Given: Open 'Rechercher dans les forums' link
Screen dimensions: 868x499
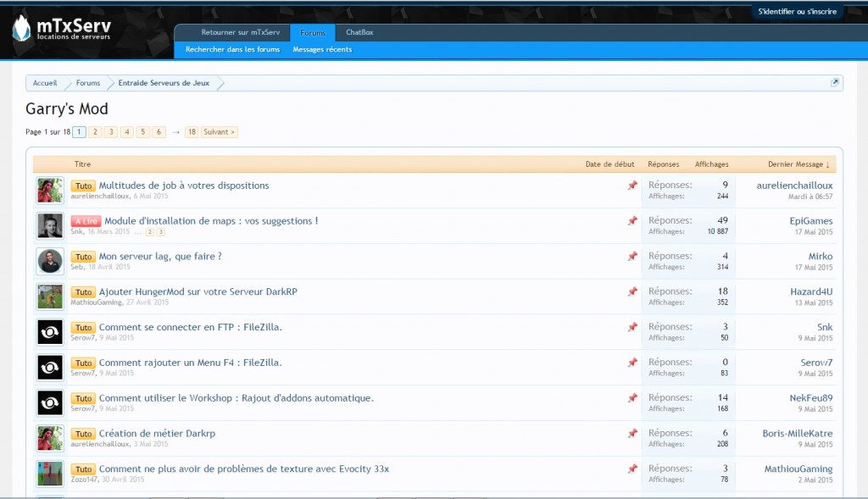Looking at the screenshot, I should tap(232, 50).
